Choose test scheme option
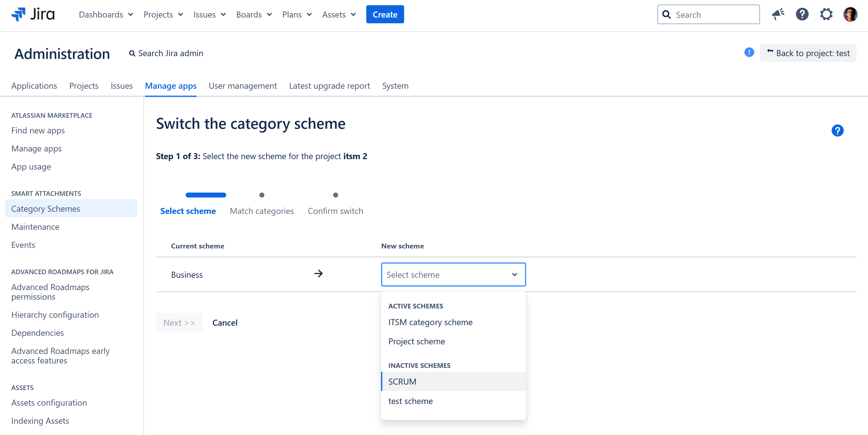The image size is (868, 435). pos(453,401)
